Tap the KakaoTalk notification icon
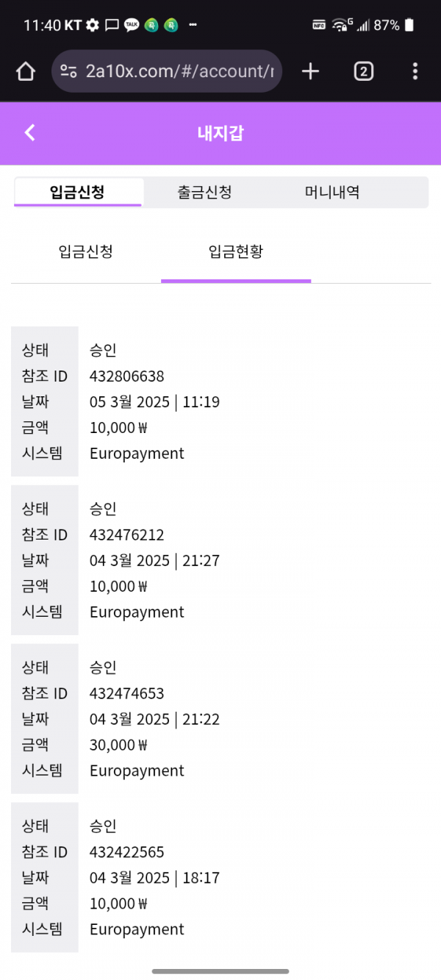441x980 pixels. (x=132, y=25)
